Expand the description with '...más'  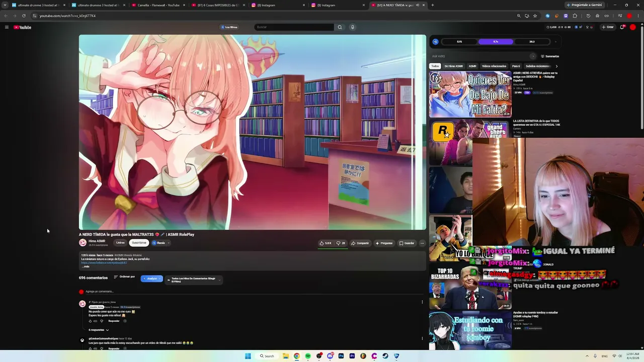(86, 266)
